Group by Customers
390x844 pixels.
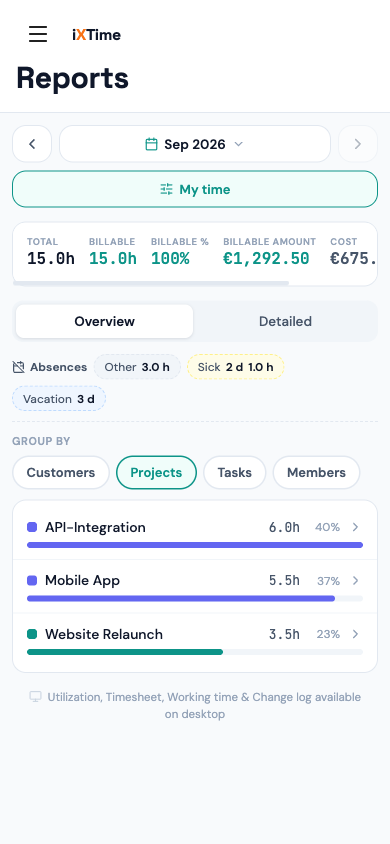tap(61, 473)
